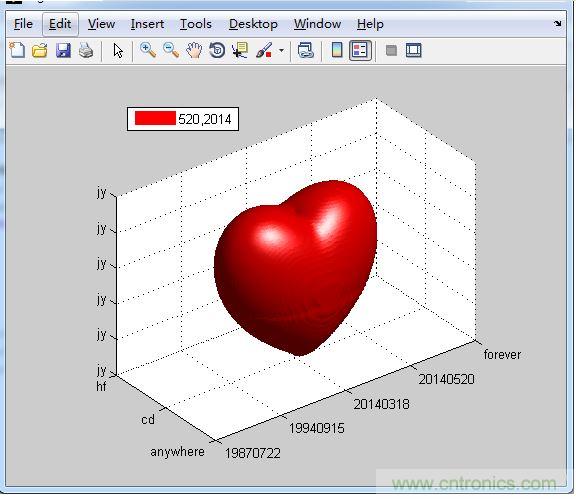Create a new figure with toolbar icon

click(17, 50)
